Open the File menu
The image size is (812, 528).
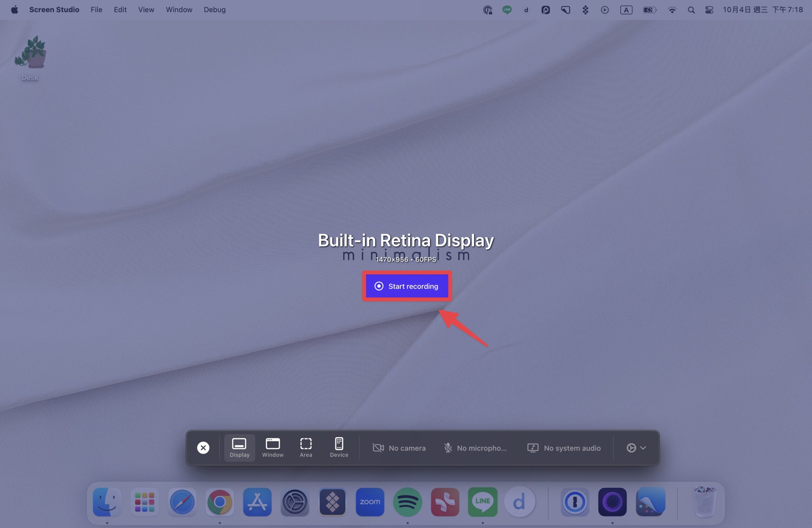(96, 10)
